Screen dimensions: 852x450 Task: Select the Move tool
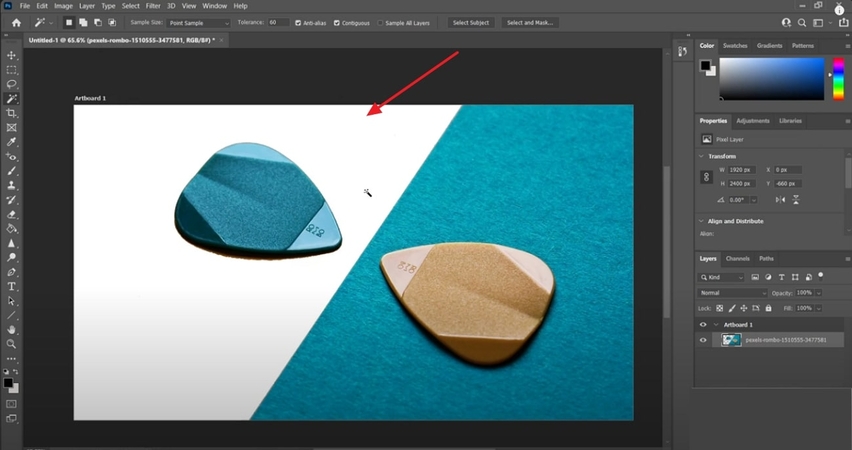coord(12,56)
